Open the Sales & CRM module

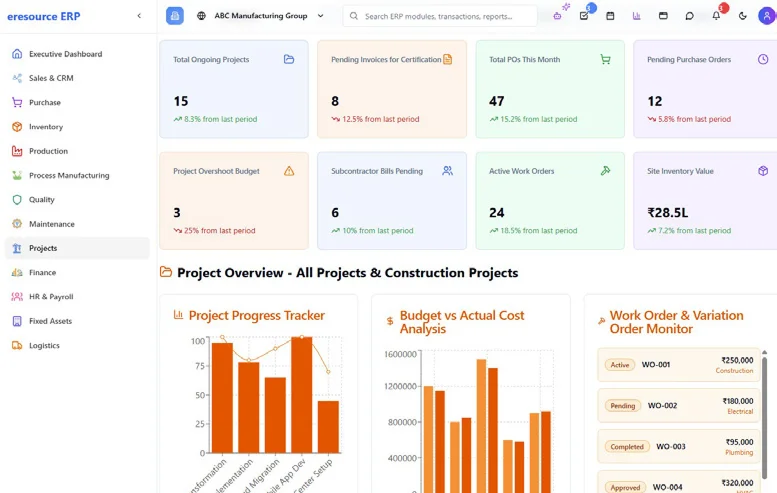tap(51, 78)
